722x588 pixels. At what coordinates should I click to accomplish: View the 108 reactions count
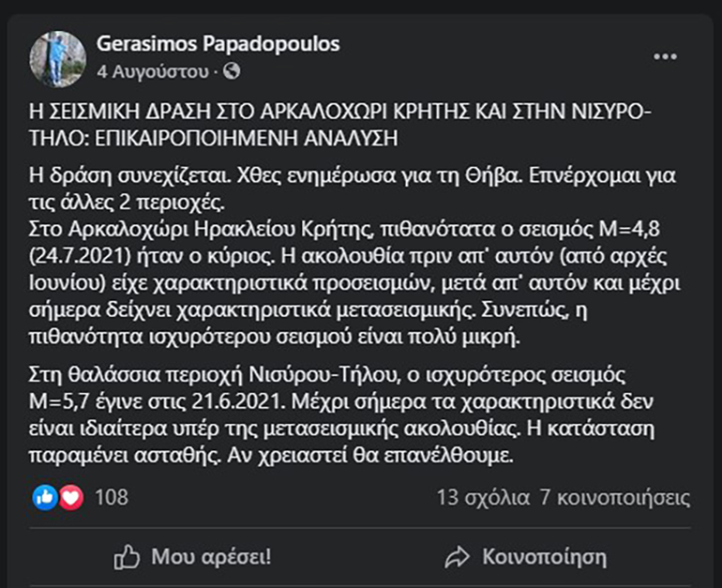point(112,497)
